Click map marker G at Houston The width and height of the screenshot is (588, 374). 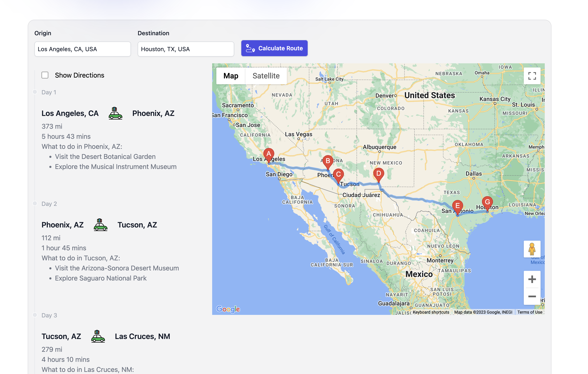point(487,204)
